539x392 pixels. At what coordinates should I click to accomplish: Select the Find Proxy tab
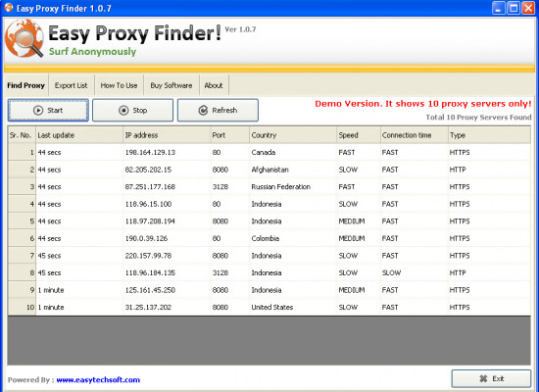coord(26,85)
